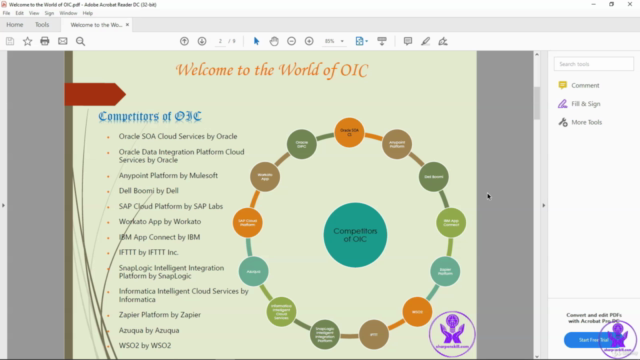Zoom out with the minus icon
Screen dimensions: 640x360
click(x=291, y=41)
